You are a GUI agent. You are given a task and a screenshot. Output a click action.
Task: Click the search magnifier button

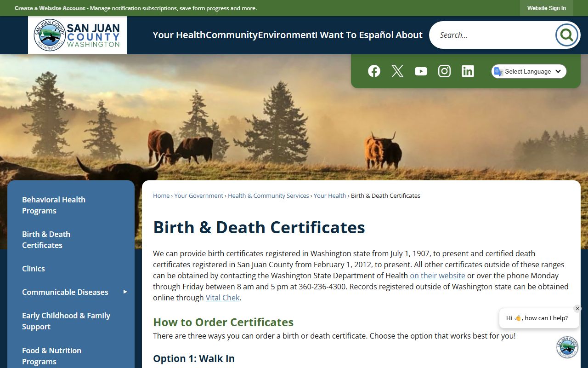coord(566,35)
